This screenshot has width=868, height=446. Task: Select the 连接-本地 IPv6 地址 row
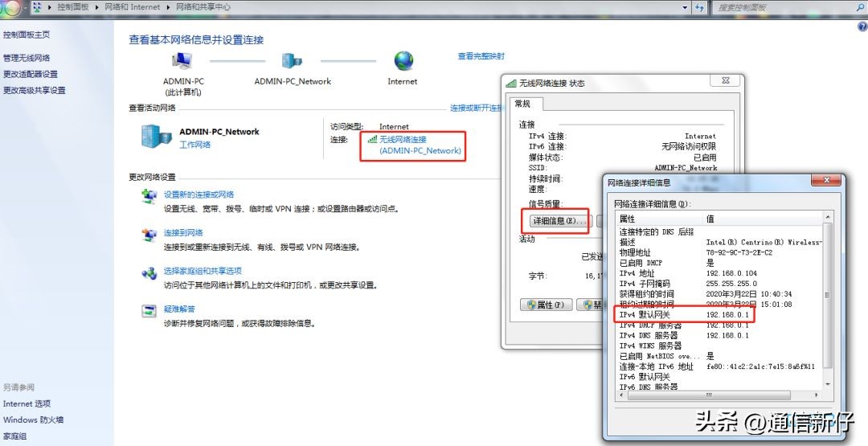[719, 366]
